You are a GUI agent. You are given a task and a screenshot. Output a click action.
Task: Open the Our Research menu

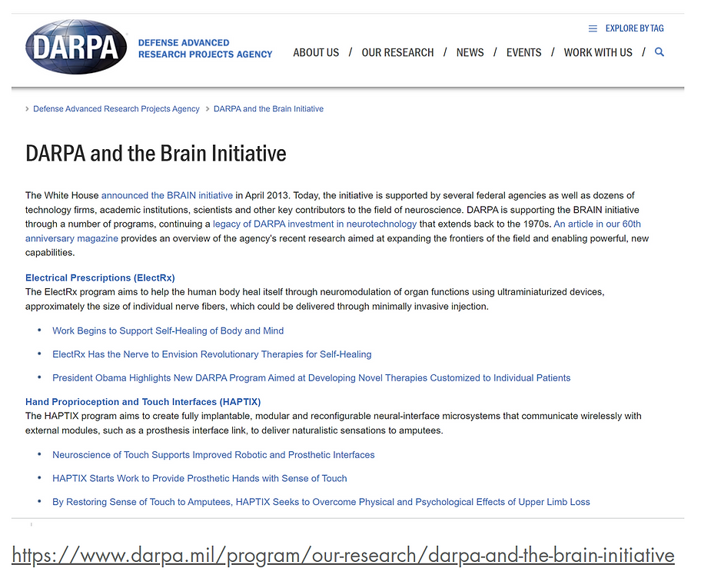pyautogui.click(x=397, y=52)
